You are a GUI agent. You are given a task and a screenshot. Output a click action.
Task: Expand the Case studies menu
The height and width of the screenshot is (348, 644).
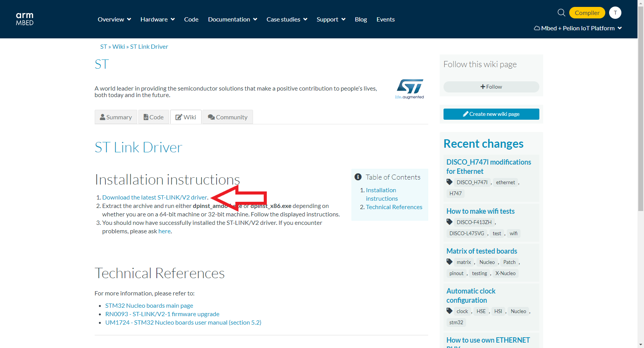point(287,19)
